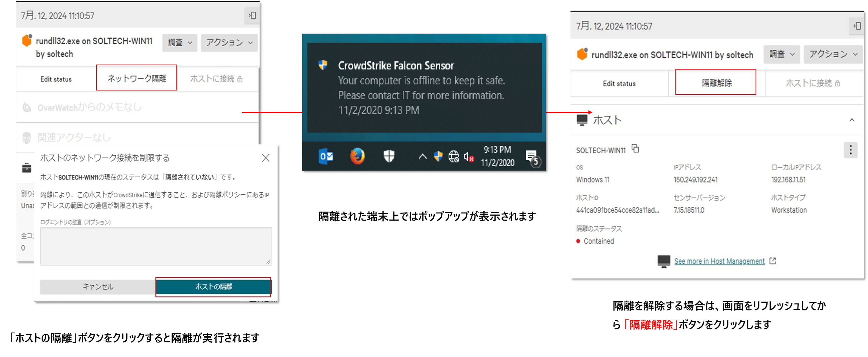Click shield icon in the Falcon Sensor notification
This screenshot has width=868, height=357.
[323, 65]
